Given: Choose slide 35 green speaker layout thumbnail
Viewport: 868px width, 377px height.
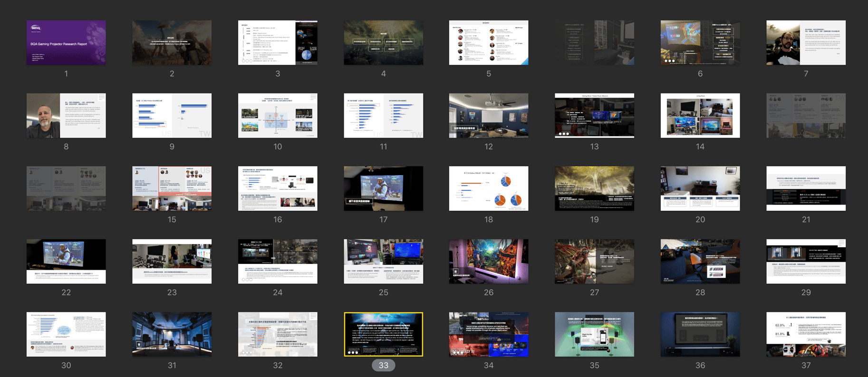Looking at the screenshot, I should tap(594, 334).
